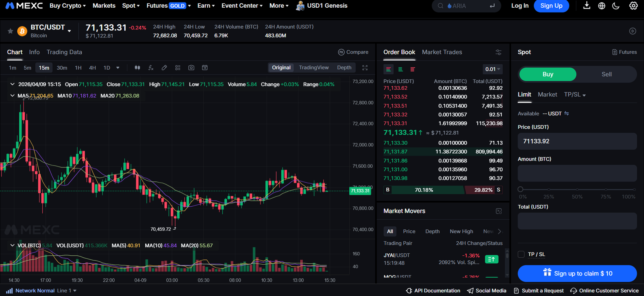Select the Sell toggle
This screenshot has width=644, height=296.
click(x=607, y=74)
